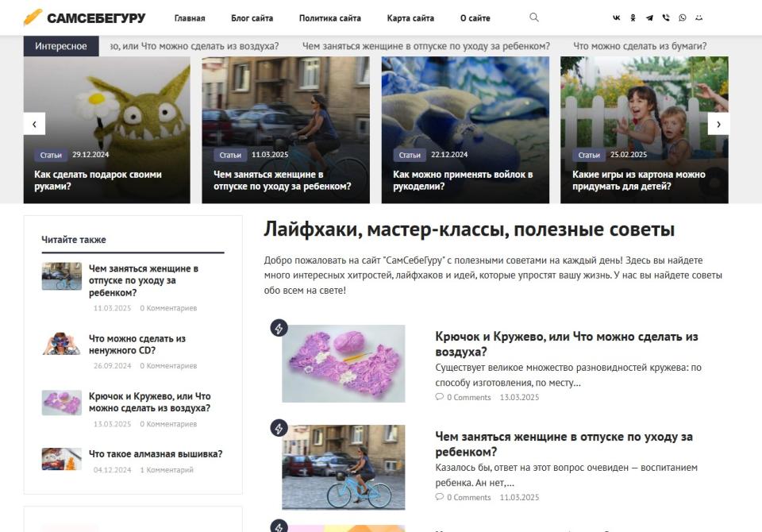Show previous slide in carousel
Image resolution: width=762 pixels, height=532 pixels.
point(34,124)
